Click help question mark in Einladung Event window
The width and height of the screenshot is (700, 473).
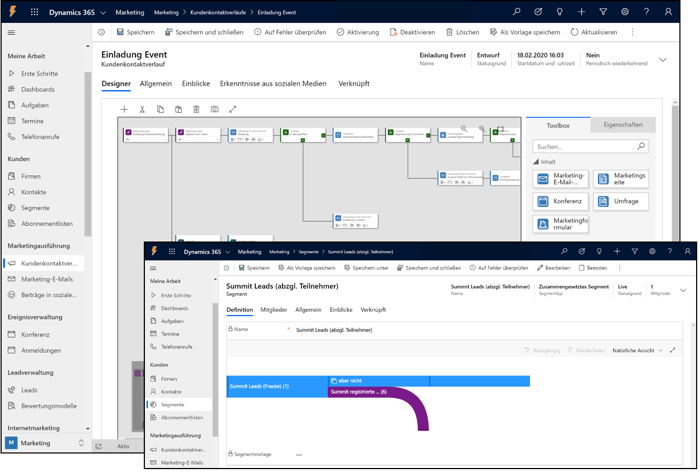tap(646, 12)
